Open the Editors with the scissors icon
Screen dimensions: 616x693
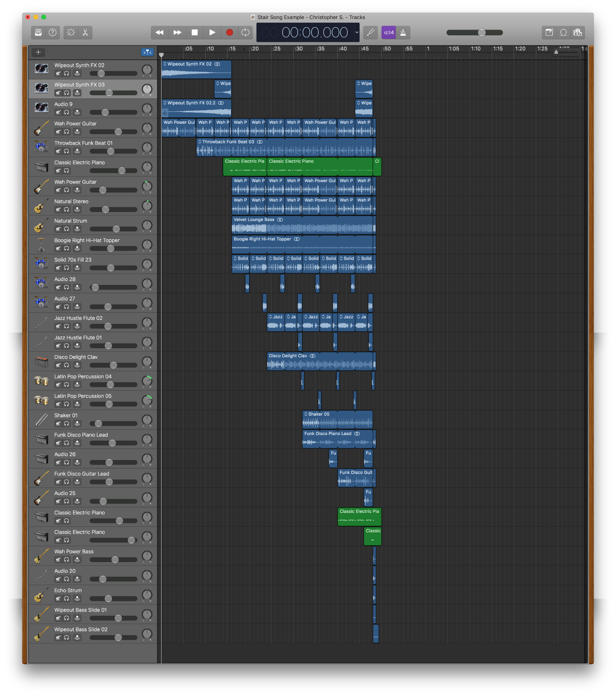click(x=85, y=32)
